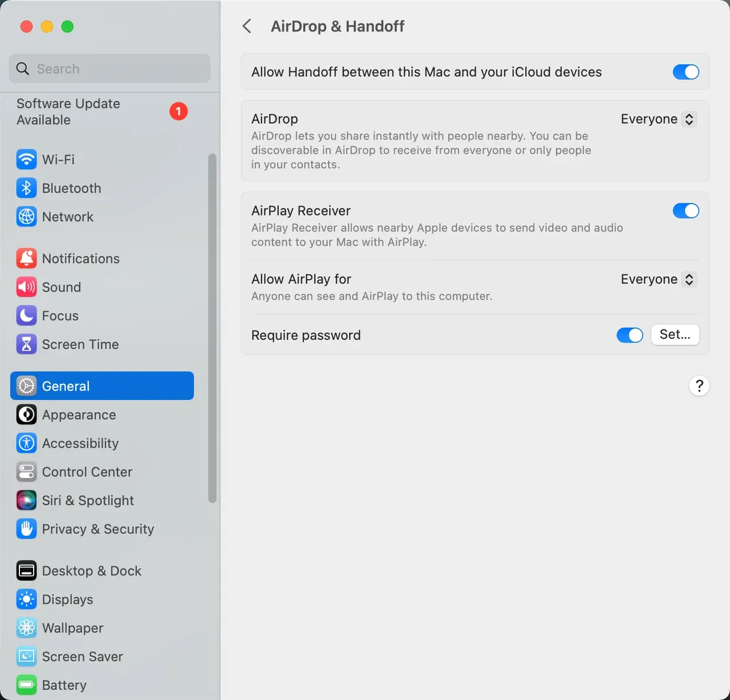The width and height of the screenshot is (730, 700).
Task: Click the red Software Update badge
Action: [x=179, y=111]
